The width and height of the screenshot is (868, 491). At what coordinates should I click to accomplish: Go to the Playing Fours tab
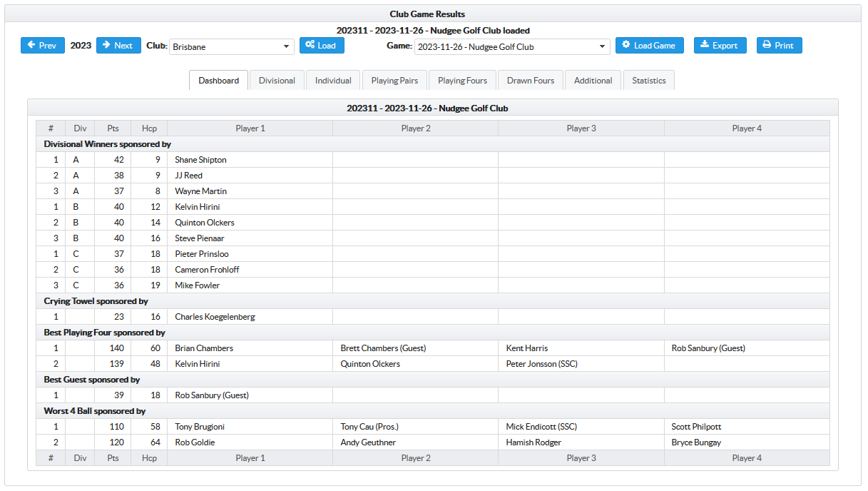[x=462, y=81]
